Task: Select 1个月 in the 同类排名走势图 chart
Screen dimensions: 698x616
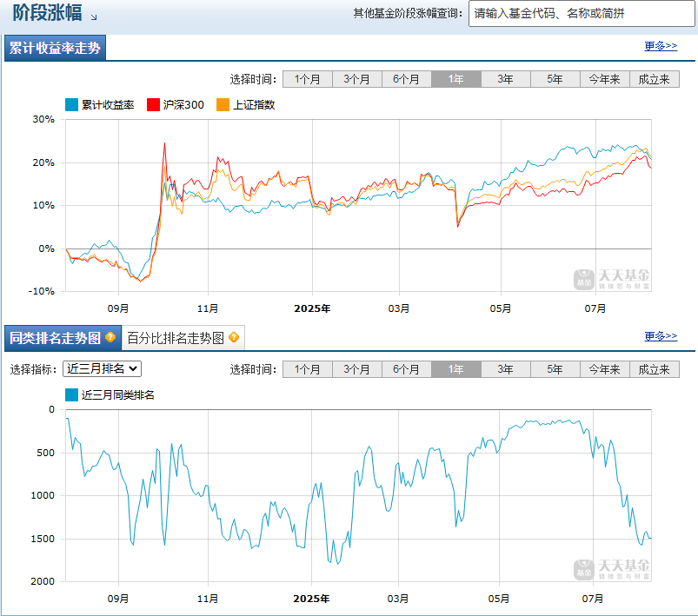Action: pyautogui.click(x=308, y=369)
